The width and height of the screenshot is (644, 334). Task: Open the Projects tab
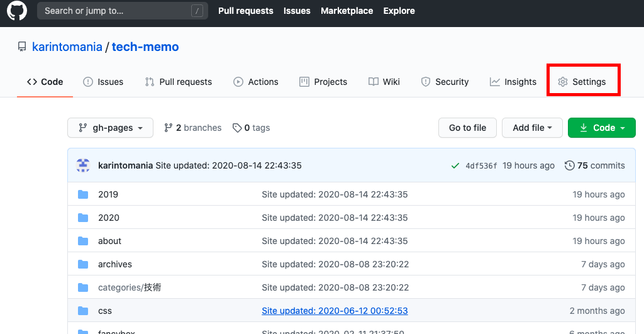(x=323, y=82)
